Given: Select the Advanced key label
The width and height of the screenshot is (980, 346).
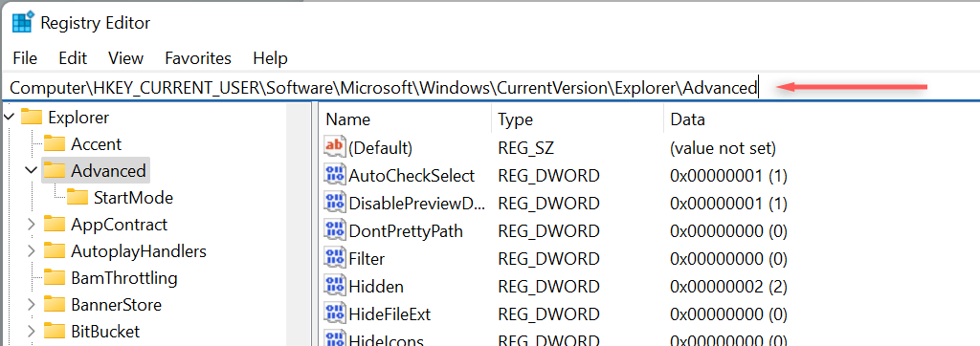Looking at the screenshot, I should pyautogui.click(x=109, y=170).
